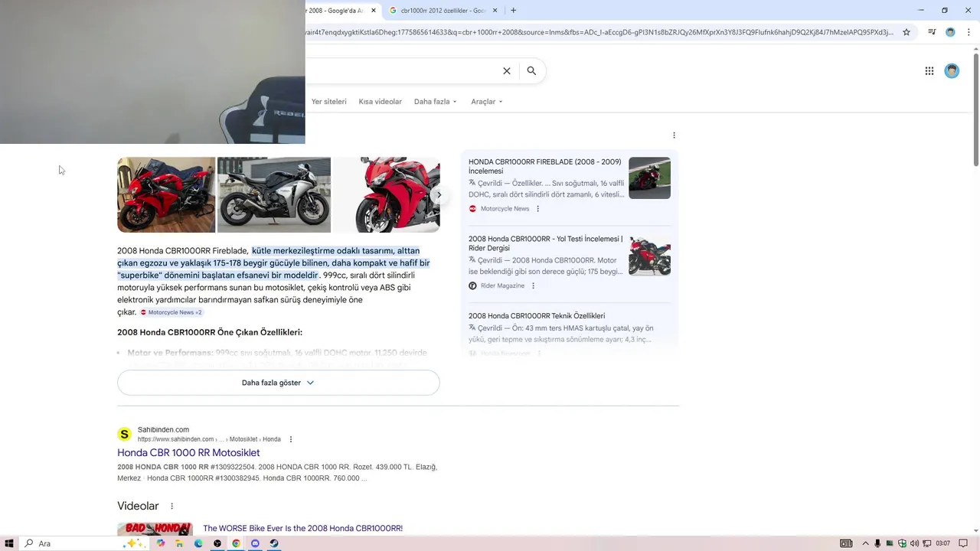Open the network icon in the tray
This screenshot has height=551, width=980.
[927, 543]
